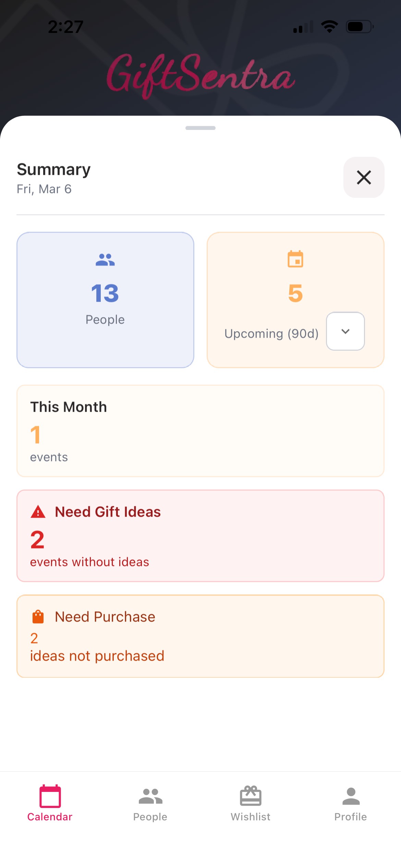The height and width of the screenshot is (868, 401).
Task: Tap the 5 upcoming events number
Action: [295, 293]
